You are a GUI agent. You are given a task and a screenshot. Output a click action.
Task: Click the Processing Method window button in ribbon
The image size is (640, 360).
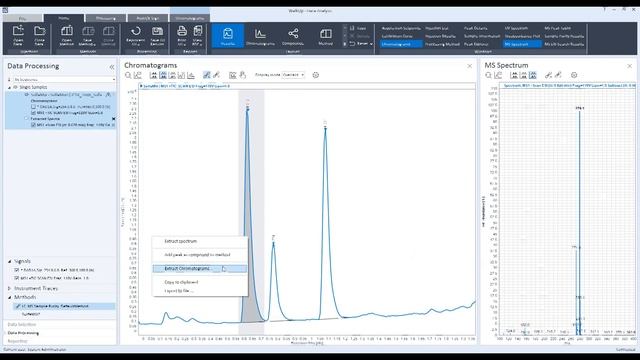click(442, 44)
